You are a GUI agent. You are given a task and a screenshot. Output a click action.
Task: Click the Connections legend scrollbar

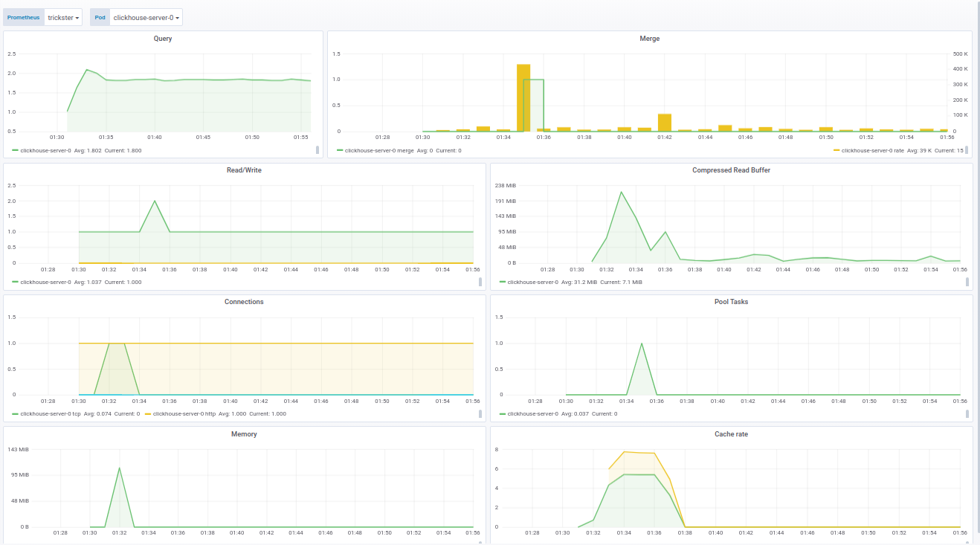click(x=480, y=413)
